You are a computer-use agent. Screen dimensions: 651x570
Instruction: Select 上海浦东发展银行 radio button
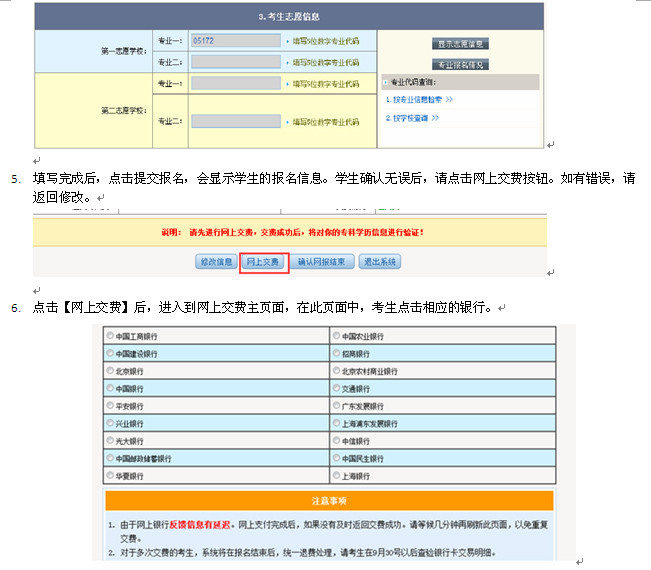[x=336, y=423]
